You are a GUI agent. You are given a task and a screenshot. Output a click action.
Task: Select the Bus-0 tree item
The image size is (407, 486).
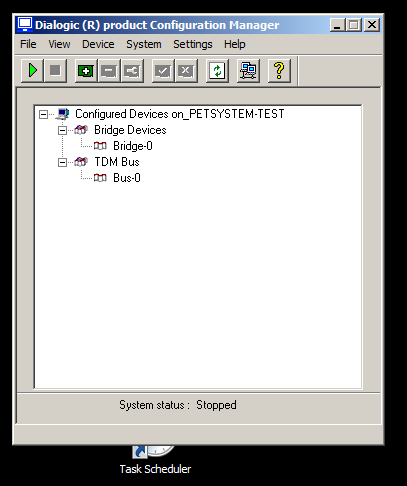(127, 178)
